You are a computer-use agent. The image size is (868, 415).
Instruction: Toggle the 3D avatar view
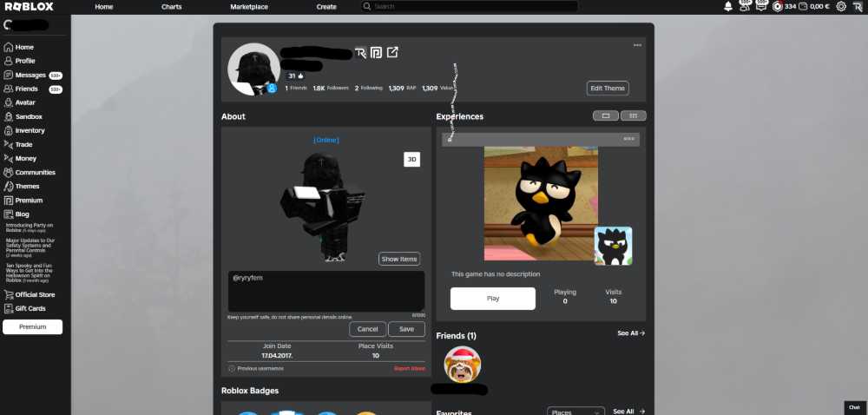(411, 159)
